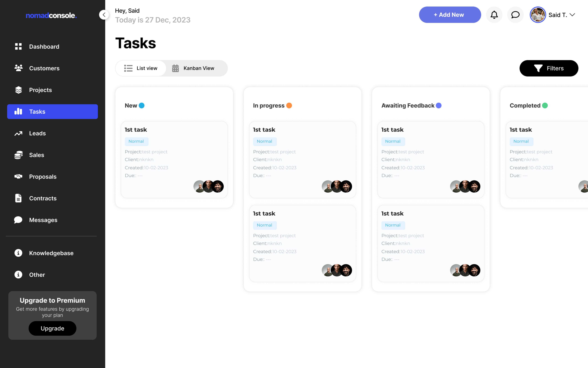This screenshot has width=588, height=368.
Task: Click the green dot beside Completed
Action: 545,105
